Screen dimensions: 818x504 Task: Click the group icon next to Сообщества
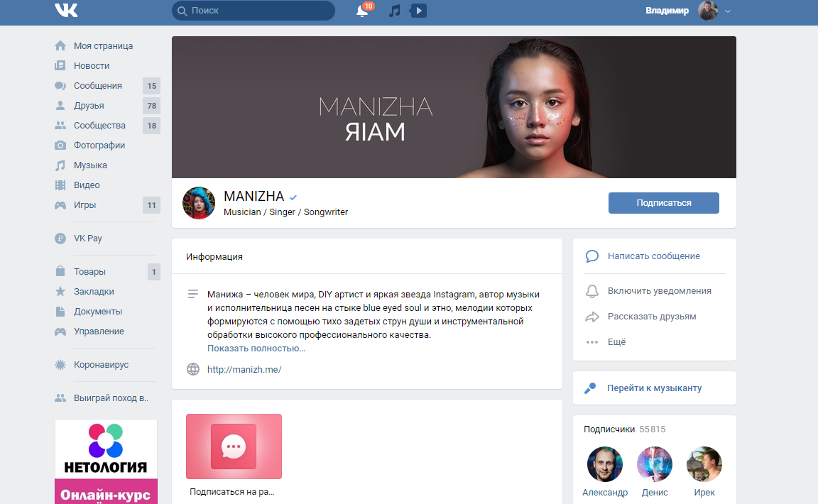tap(60, 125)
